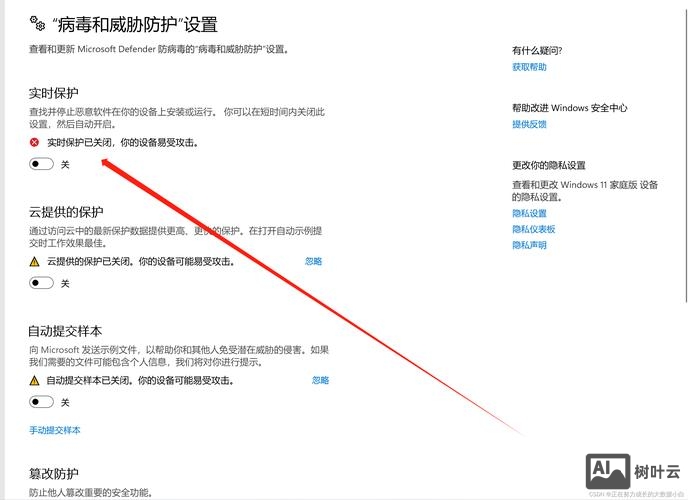Screen dimensions: 688x500
Task: Click the 云提供的保护已关闭 warning message
Action: click(141, 261)
